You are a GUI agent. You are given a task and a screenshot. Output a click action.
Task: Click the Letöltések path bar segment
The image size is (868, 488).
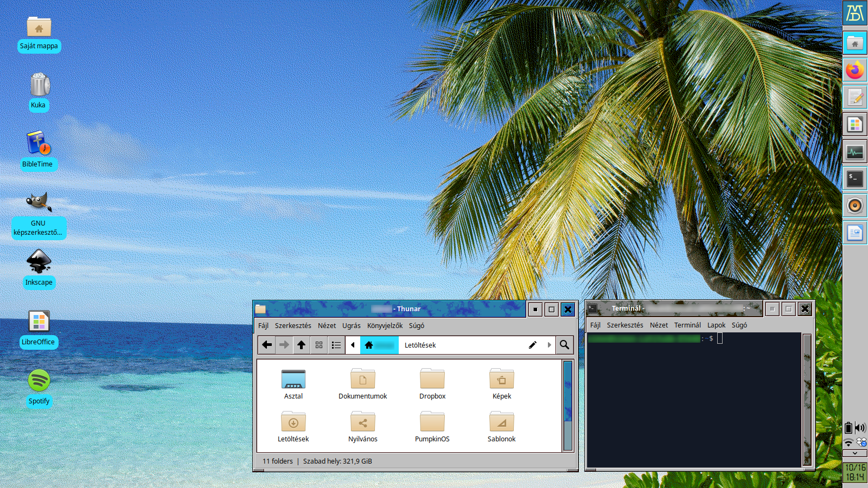[x=420, y=345]
